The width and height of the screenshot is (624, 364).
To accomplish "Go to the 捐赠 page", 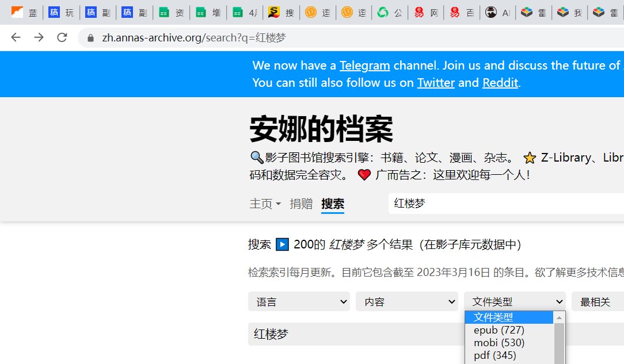I will (x=301, y=204).
